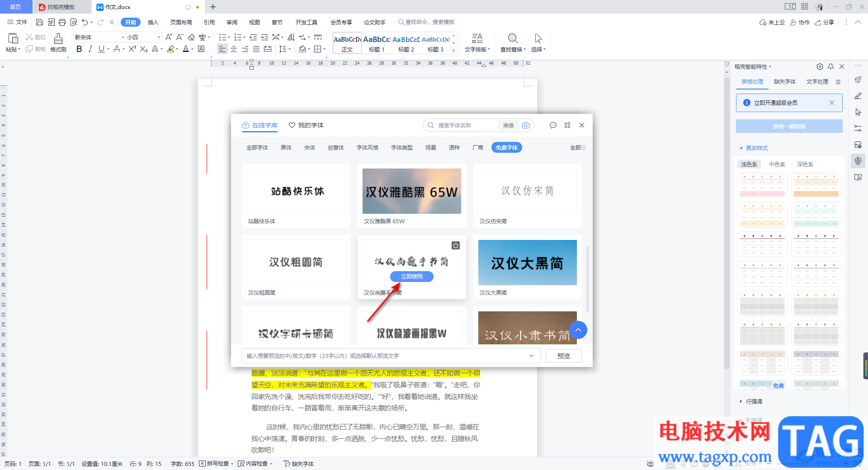Click Increase Indent icon
The width and height of the screenshot is (868, 470).
[x=264, y=37]
